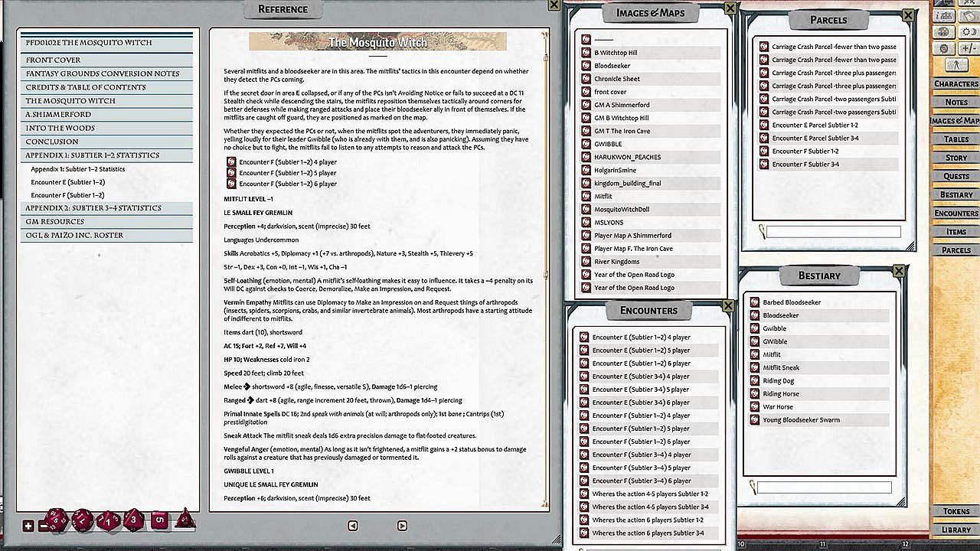Click the link icon for Encounter F (Subtier 1–2) 6 player in Reference
This screenshot has height=551, width=980.
[231, 184]
